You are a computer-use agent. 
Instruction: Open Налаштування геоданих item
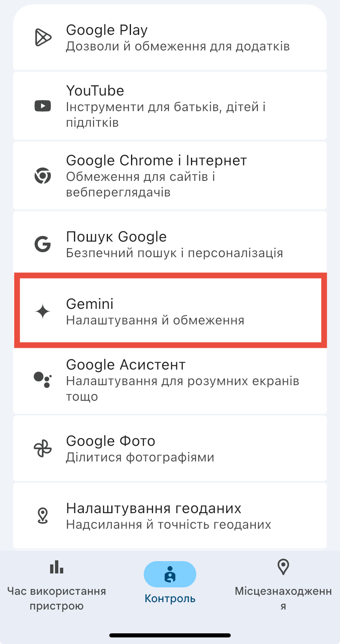(x=170, y=516)
